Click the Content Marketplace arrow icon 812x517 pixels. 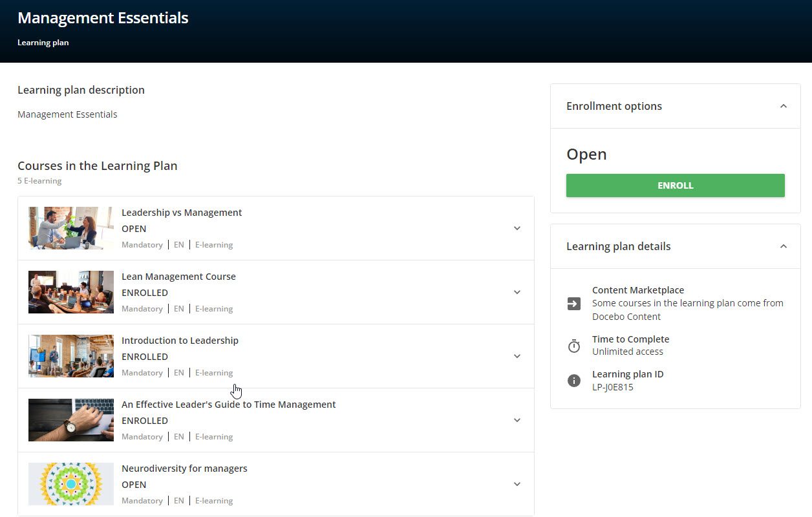[574, 304]
